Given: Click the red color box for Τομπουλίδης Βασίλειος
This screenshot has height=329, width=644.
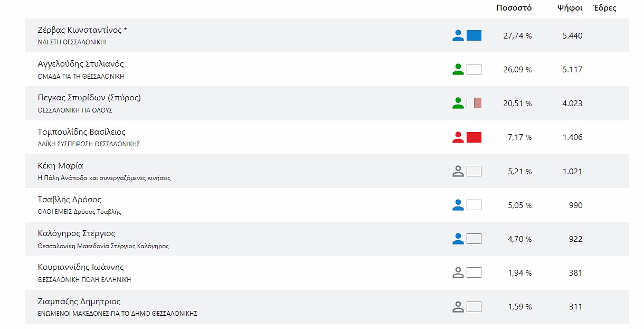Looking at the screenshot, I should coord(474,137).
